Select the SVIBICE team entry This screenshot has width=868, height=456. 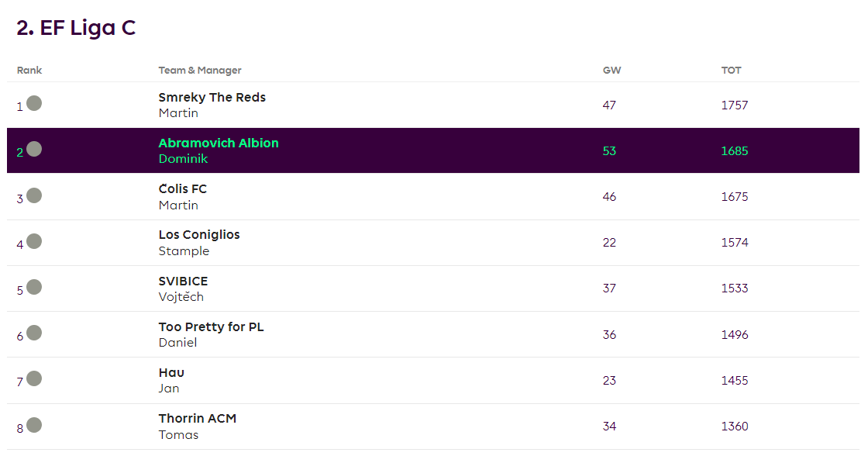pos(183,281)
